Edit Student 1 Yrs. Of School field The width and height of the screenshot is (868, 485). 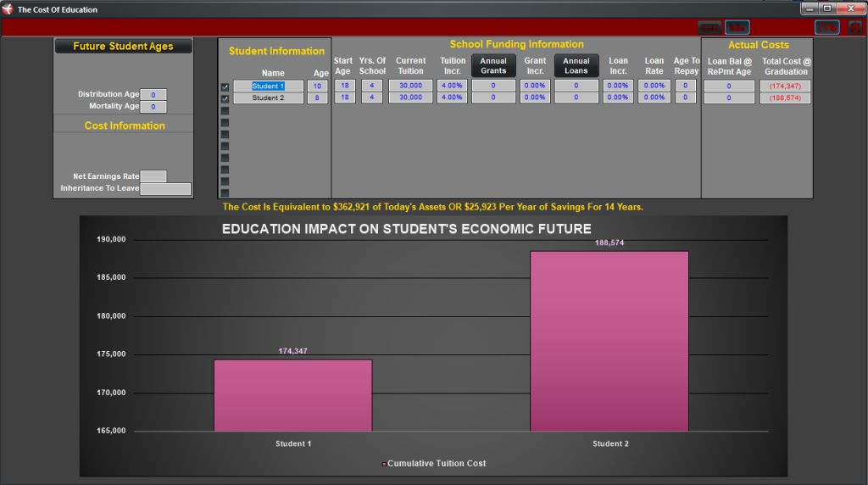(372, 86)
